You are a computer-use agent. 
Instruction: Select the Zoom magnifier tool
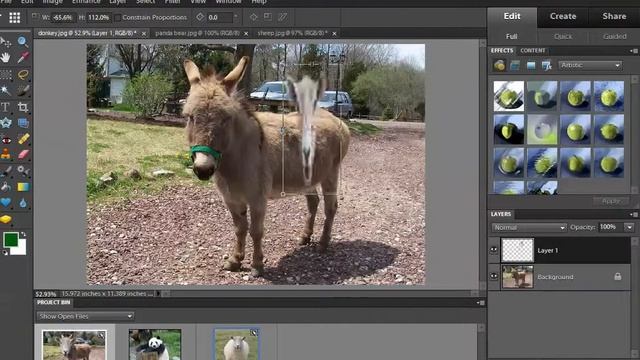tap(23, 41)
